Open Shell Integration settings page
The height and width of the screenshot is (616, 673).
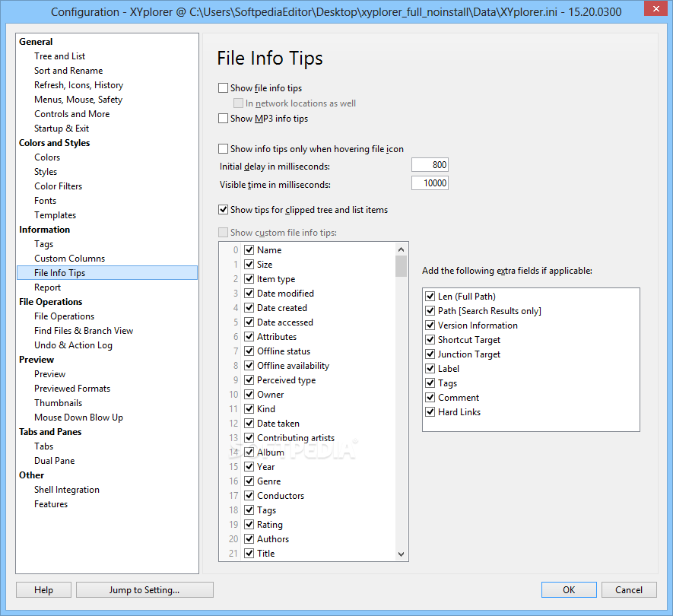point(67,489)
